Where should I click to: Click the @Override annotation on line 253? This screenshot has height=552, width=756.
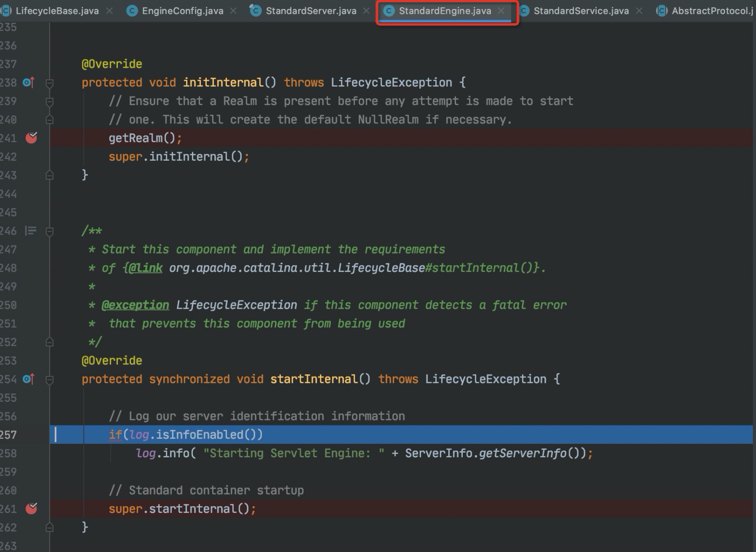tap(112, 360)
